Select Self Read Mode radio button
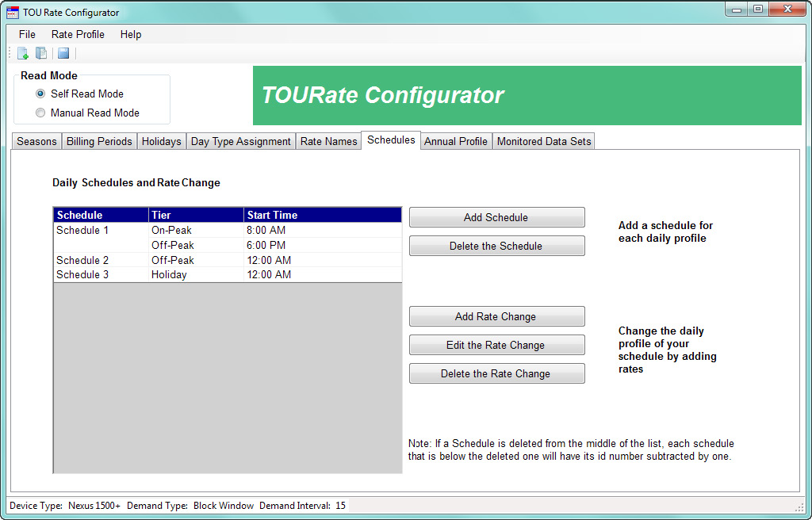Viewport: 812px width, 520px height. pos(40,94)
